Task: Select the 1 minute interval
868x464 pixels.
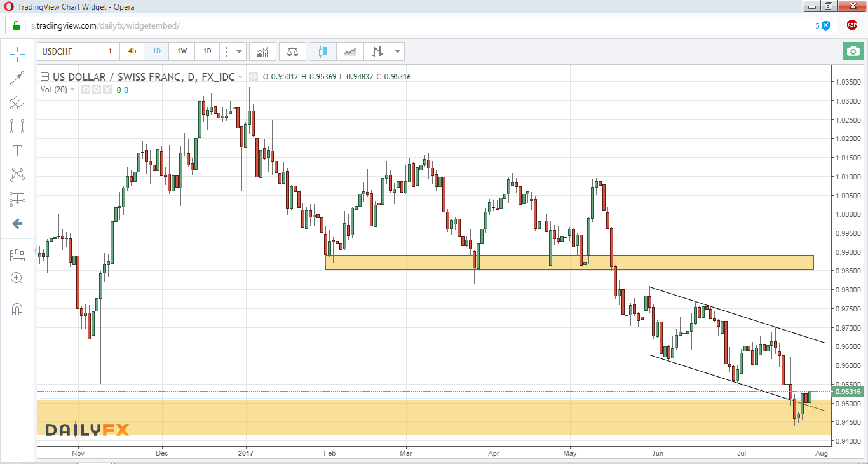Action: pos(110,51)
